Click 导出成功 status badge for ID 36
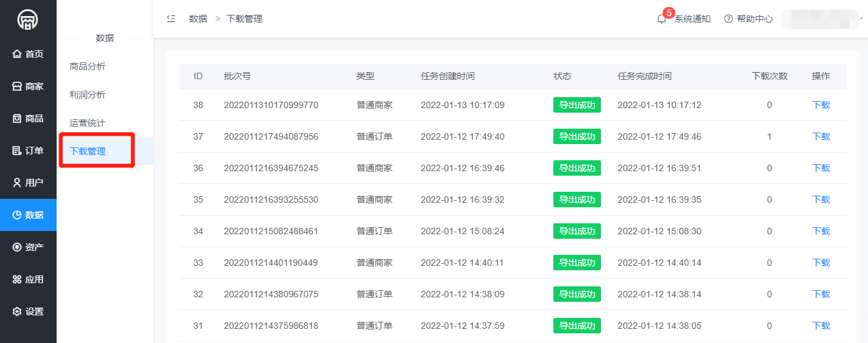This screenshot has width=868, height=343. (x=577, y=168)
